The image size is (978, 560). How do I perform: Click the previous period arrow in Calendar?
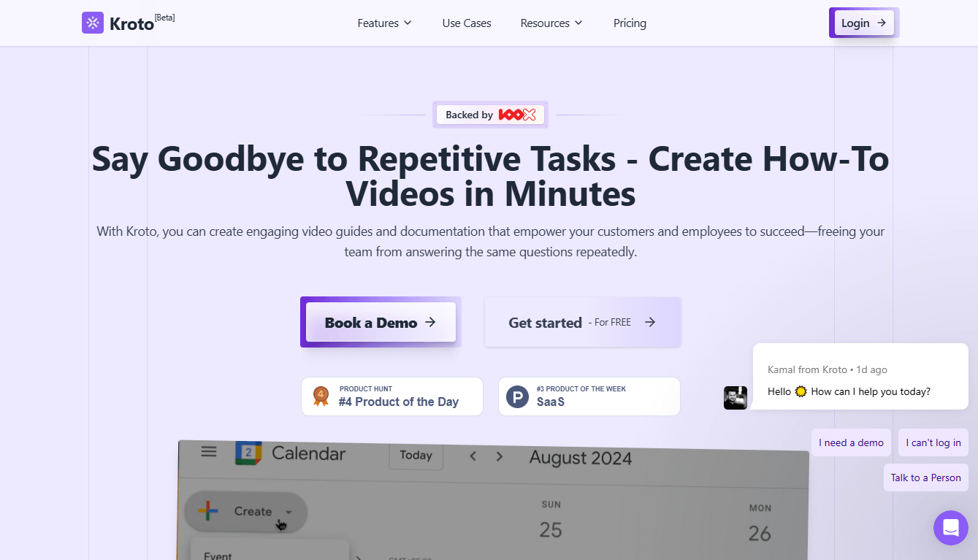point(473,456)
